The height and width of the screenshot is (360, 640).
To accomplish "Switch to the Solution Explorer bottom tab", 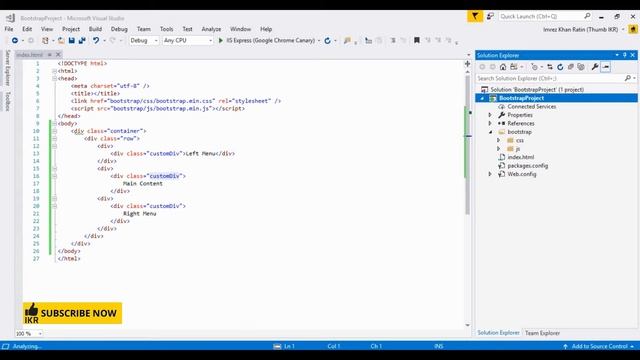I will (498, 333).
